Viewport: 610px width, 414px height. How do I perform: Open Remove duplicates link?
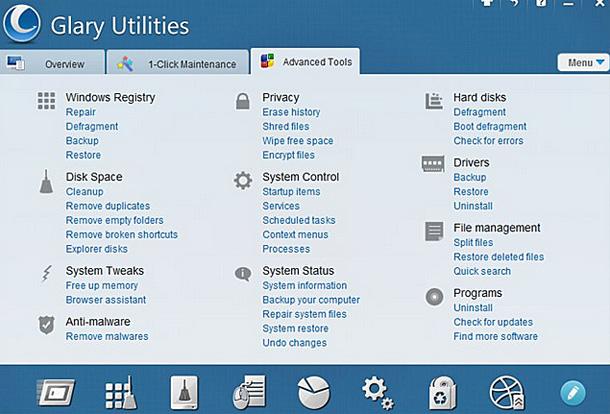pyautogui.click(x=108, y=206)
